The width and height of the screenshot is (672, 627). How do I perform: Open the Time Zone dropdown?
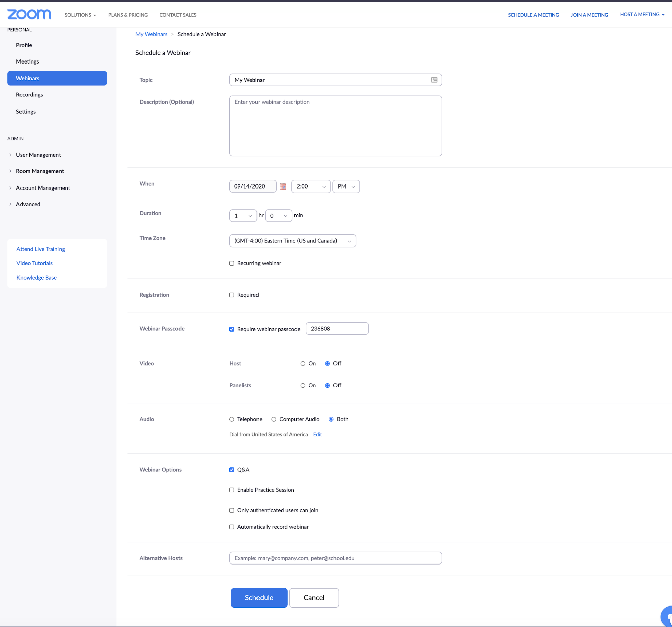pos(292,241)
